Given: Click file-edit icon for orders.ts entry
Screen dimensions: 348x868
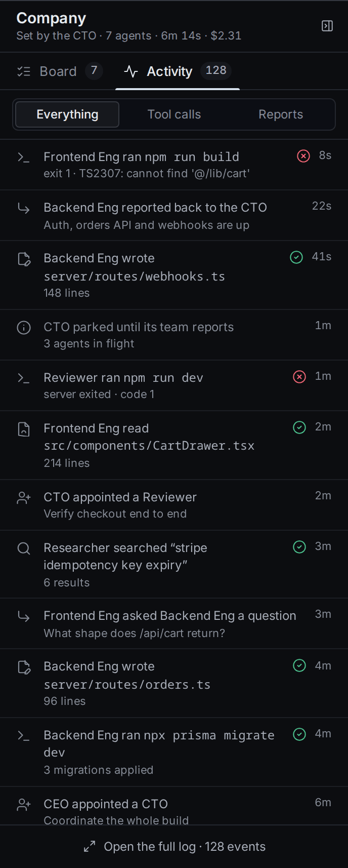Looking at the screenshot, I should pyautogui.click(x=24, y=667).
